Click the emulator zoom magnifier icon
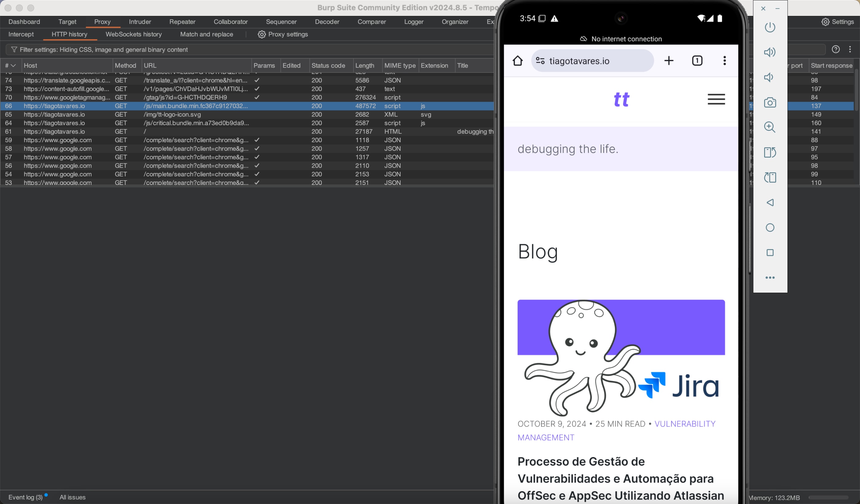 tap(770, 127)
